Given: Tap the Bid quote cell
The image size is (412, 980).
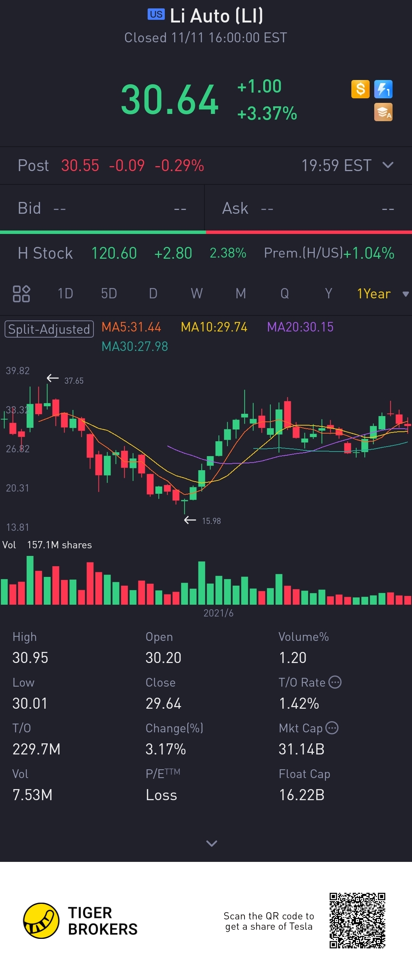Looking at the screenshot, I should point(102,208).
